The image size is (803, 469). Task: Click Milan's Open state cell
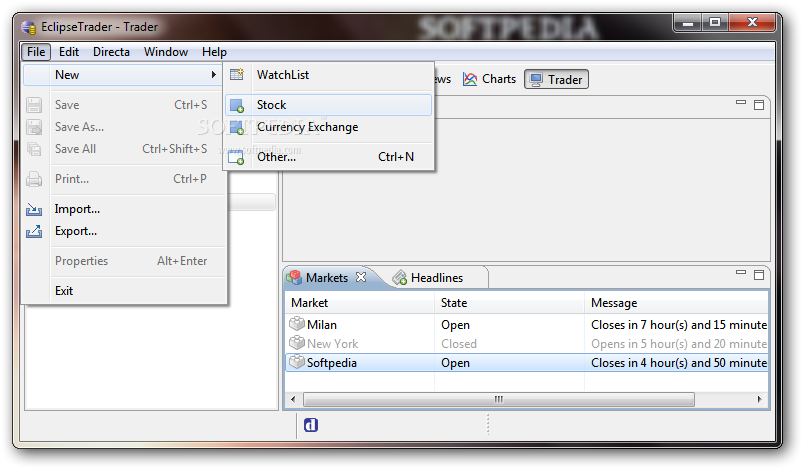coord(455,325)
